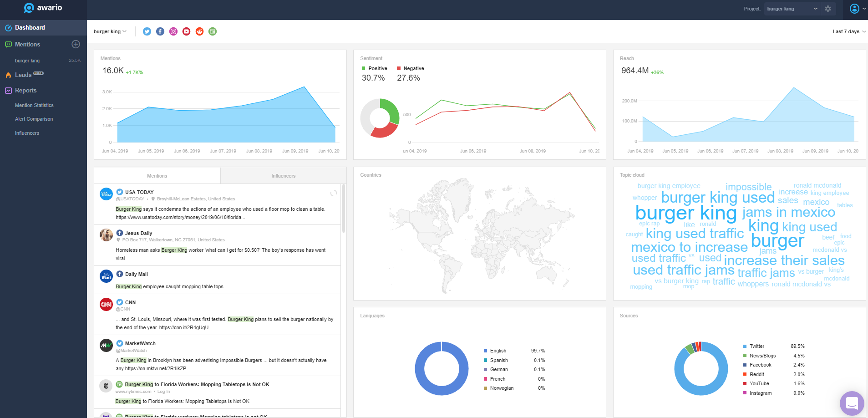Image resolution: width=868 pixels, height=418 pixels.
Task: Toggle the News/Blogs source filter
Action: pos(213,31)
